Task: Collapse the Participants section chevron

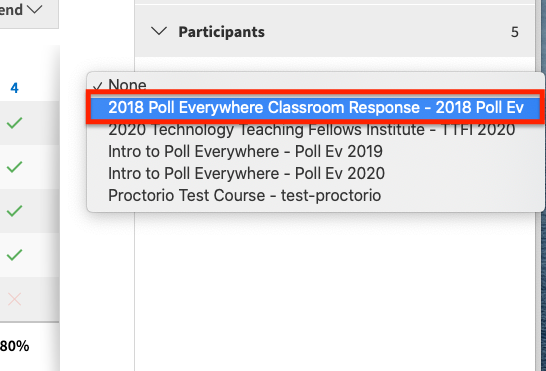Action: tap(159, 31)
